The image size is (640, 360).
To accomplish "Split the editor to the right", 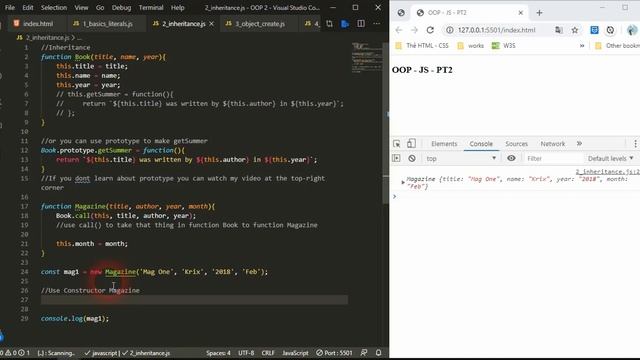I will click(361, 24).
